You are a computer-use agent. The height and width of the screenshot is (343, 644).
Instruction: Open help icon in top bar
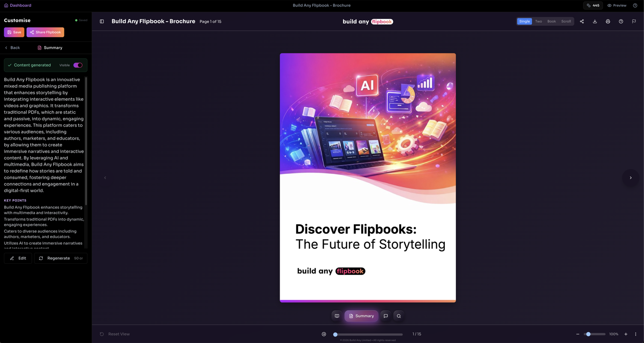[635, 6]
